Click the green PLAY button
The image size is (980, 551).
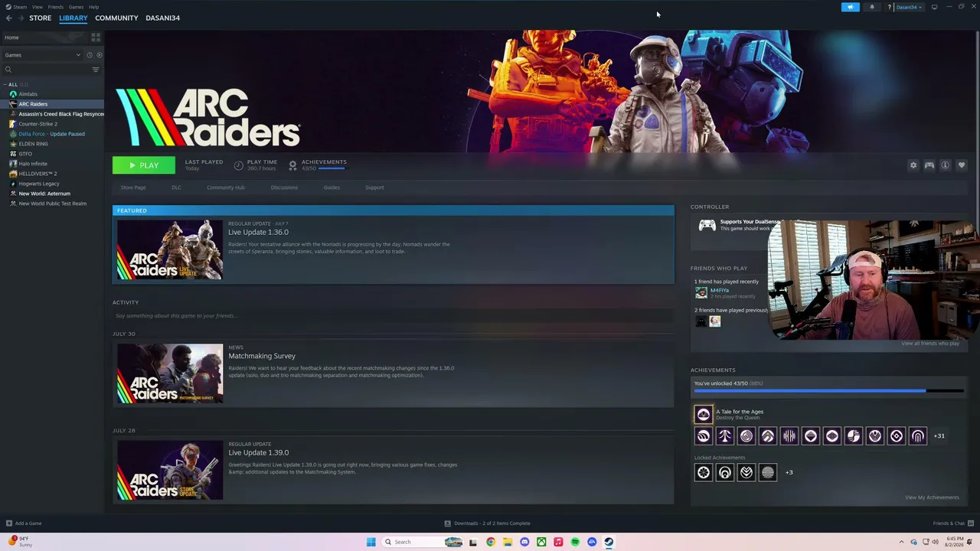(143, 165)
